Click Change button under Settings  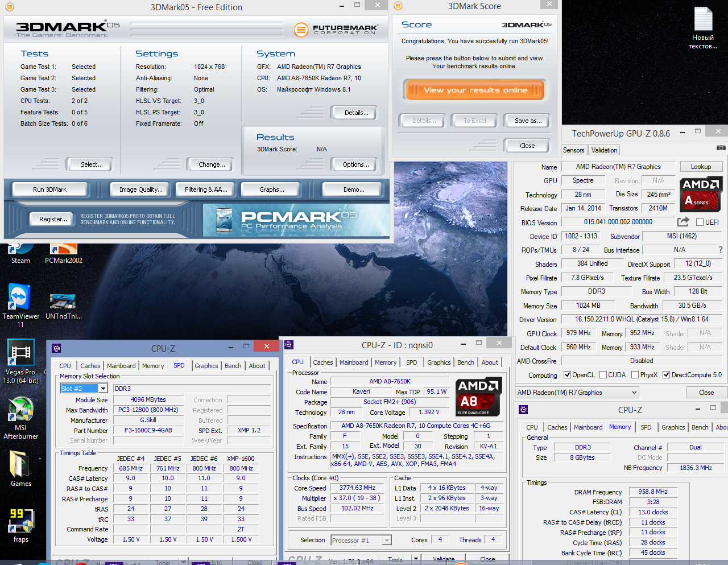click(x=212, y=164)
